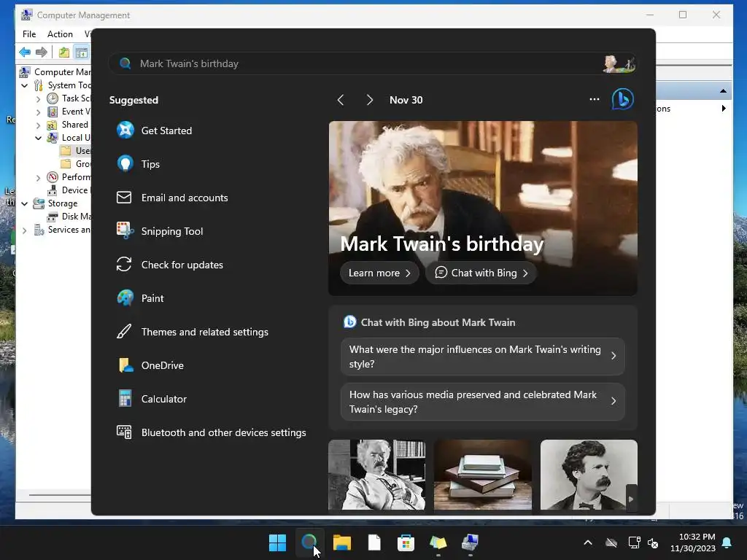The width and height of the screenshot is (747, 560).
Task: Expand Services and Applications node
Action: [x=24, y=230]
